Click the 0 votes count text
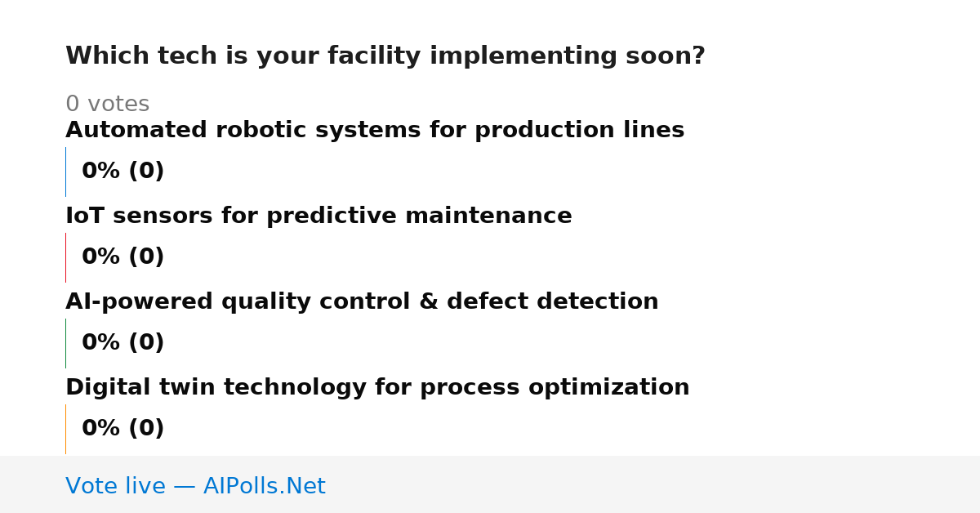Image resolution: width=980 pixels, height=513 pixels. coord(107,105)
